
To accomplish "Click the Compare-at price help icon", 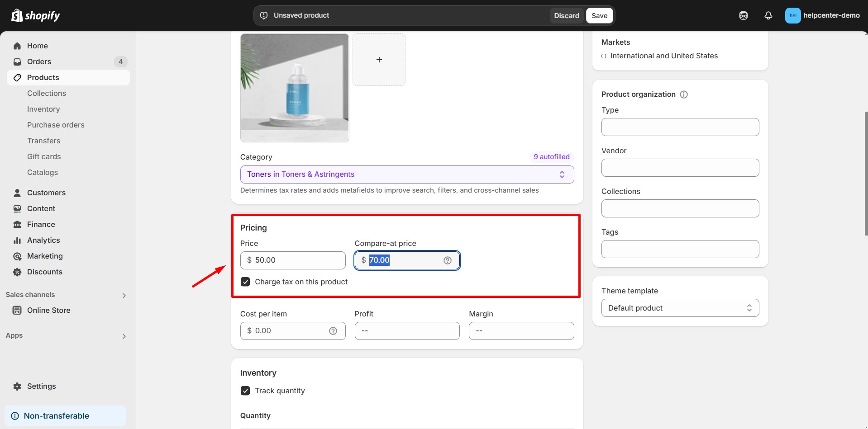I will coord(447,260).
